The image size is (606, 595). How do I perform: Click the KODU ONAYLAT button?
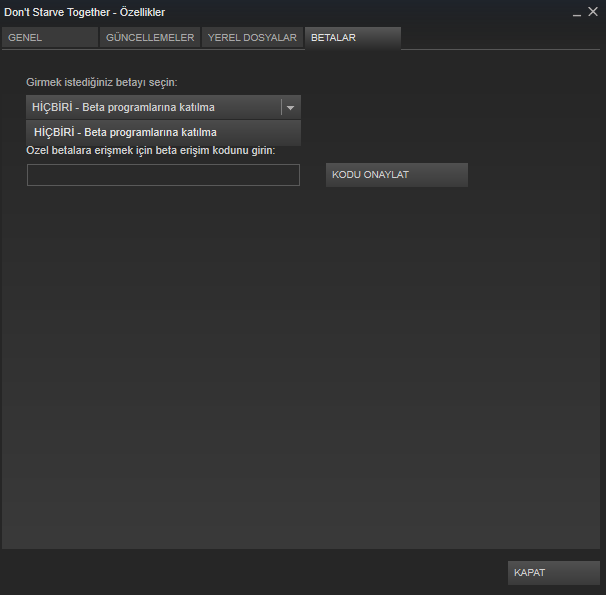397,175
